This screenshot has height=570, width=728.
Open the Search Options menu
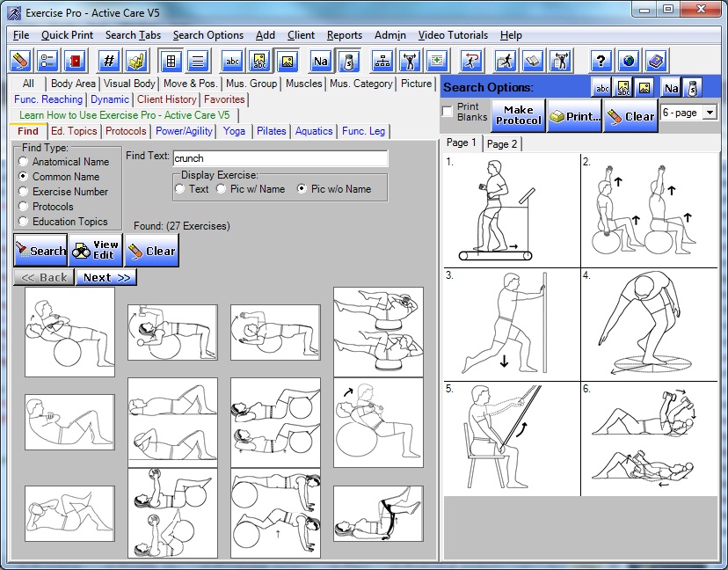(x=208, y=35)
